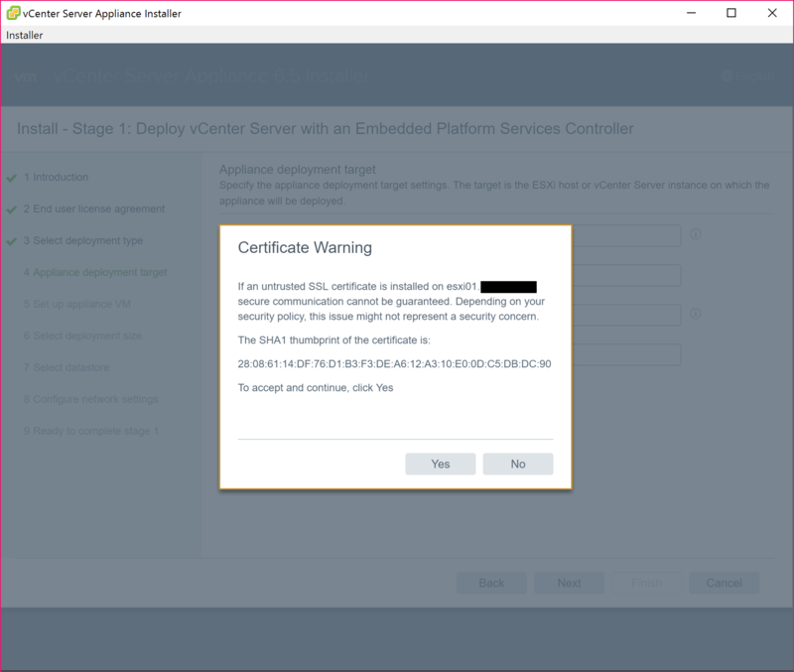
Task: Minimize the installer window
Action: point(691,13)
